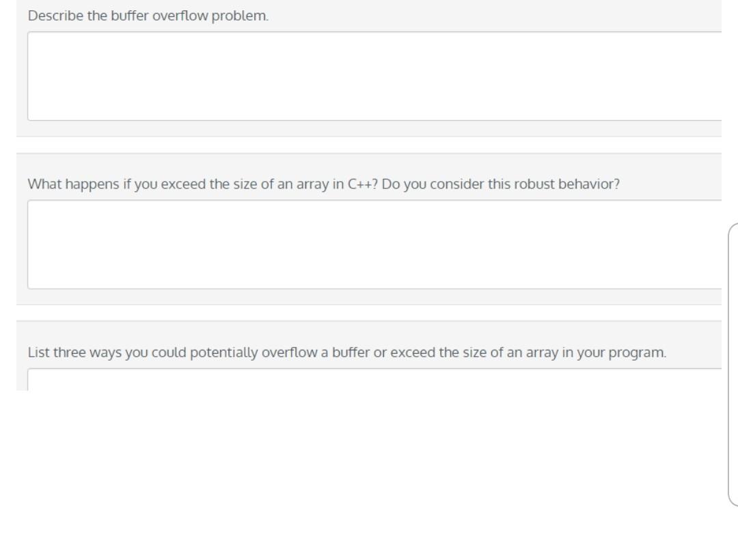The height and width of the screenshot is (560, 738).
Task: Click the word 'potentially' in the third question
Action: point(223,352)
